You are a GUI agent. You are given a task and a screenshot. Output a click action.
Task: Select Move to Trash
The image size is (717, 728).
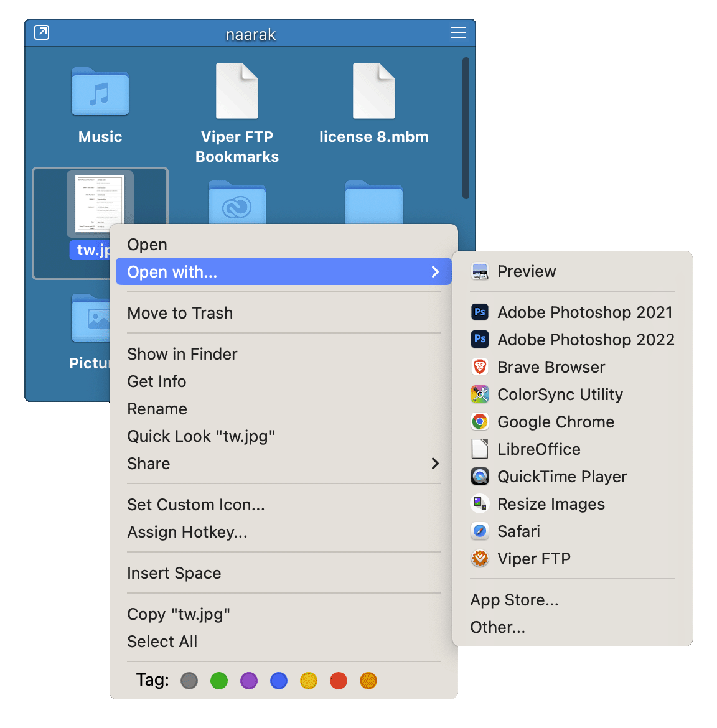(284, 313)
